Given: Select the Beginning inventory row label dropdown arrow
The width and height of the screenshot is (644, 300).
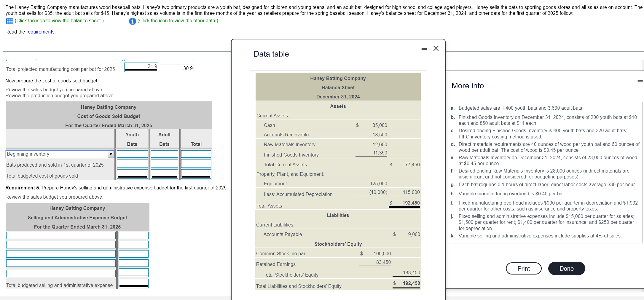Looking at the screenshot, I should pyautogui.click(x=111, y=154).
